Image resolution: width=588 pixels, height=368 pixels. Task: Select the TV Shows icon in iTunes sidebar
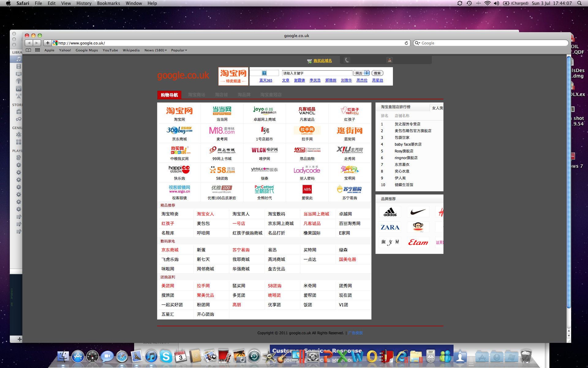19,74
